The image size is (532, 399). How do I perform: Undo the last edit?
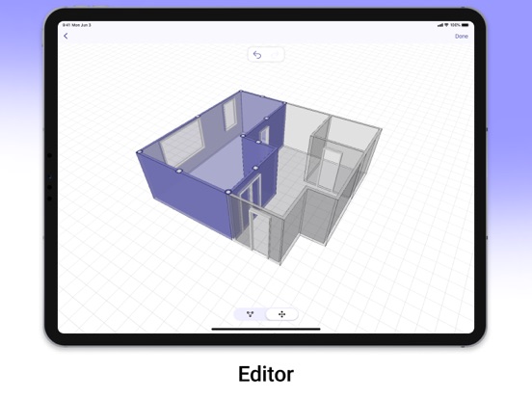(x=257, y=55)
